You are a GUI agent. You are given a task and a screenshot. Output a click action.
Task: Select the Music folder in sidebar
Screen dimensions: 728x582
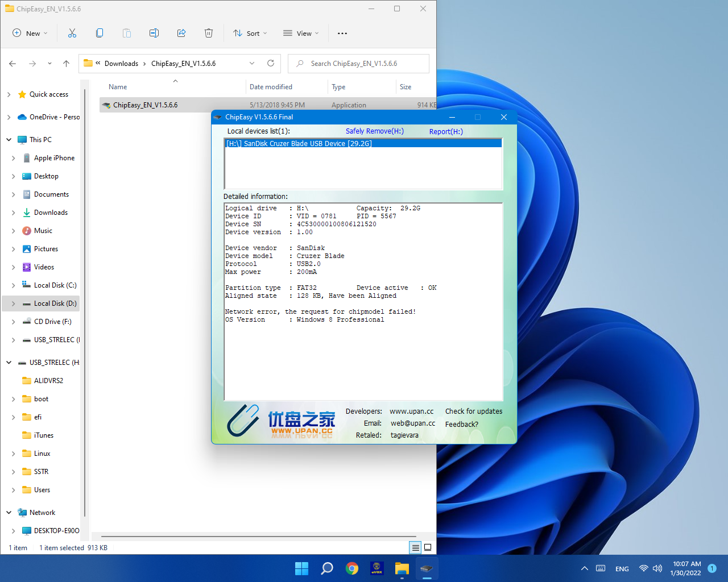point(43,231)
